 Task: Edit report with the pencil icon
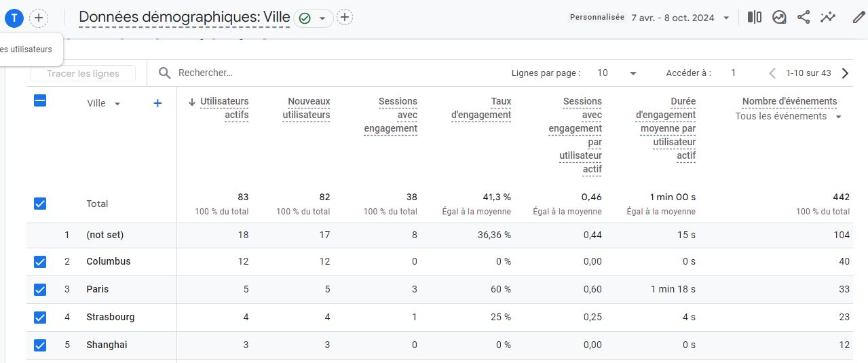858,18
